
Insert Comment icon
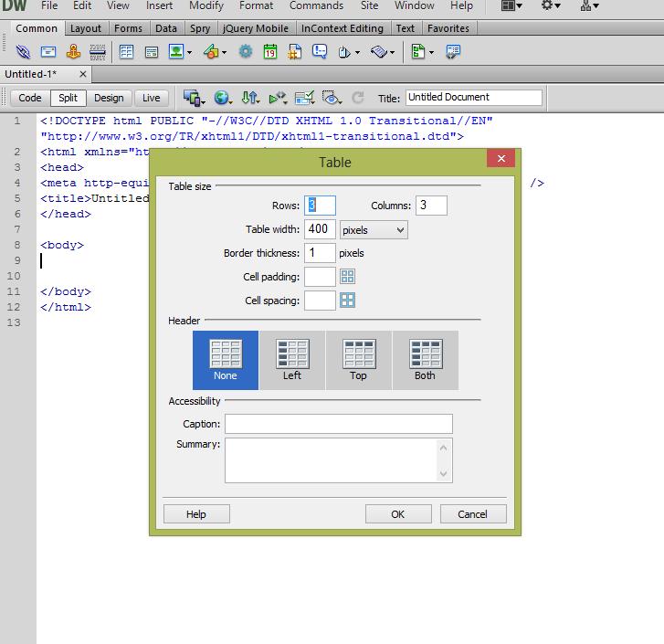[x=320, y=52]
